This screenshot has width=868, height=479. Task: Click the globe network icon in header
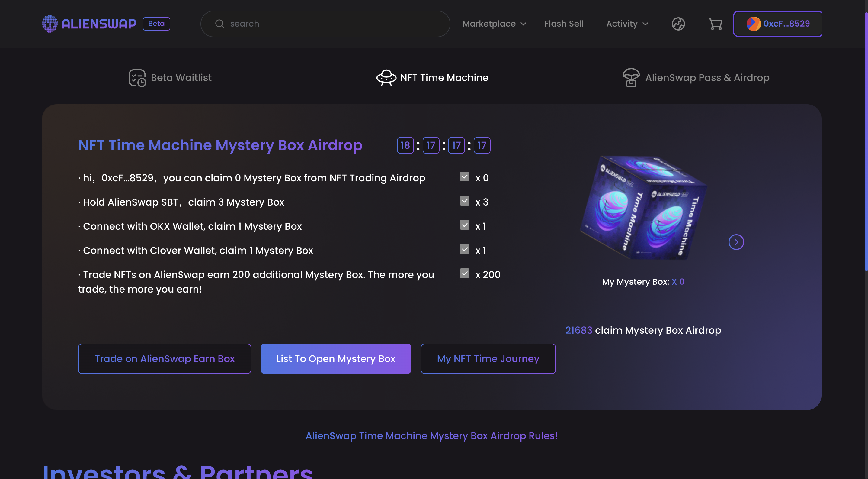[x=678, y=24]
